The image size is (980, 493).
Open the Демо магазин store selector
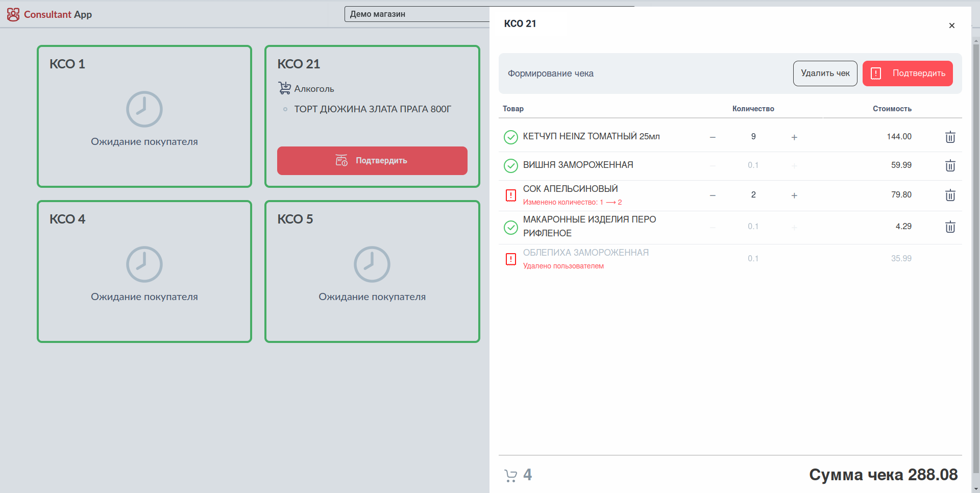pyautogui.click(x=416, y=14)
